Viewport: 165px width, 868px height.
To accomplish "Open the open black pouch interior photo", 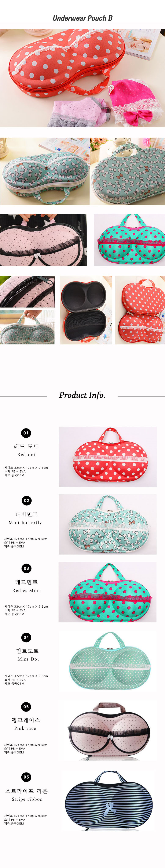I will [x=86, y=310].
